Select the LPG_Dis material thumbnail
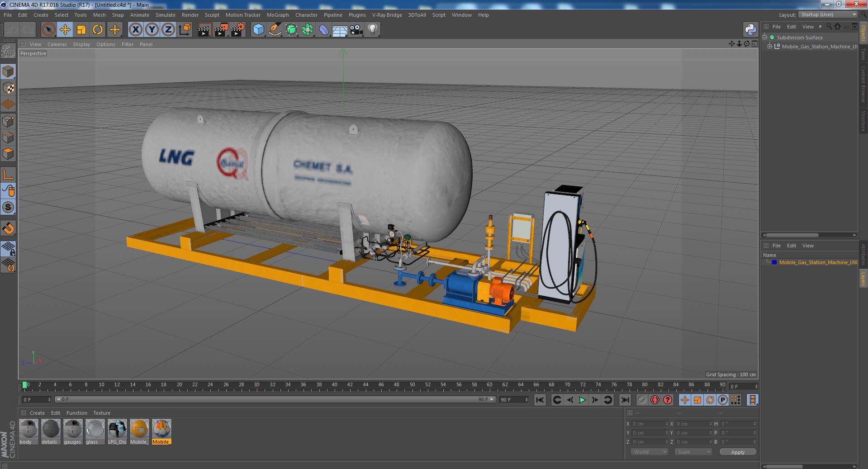The height and width of the screenshot is (469, 868). click(117, 428)
